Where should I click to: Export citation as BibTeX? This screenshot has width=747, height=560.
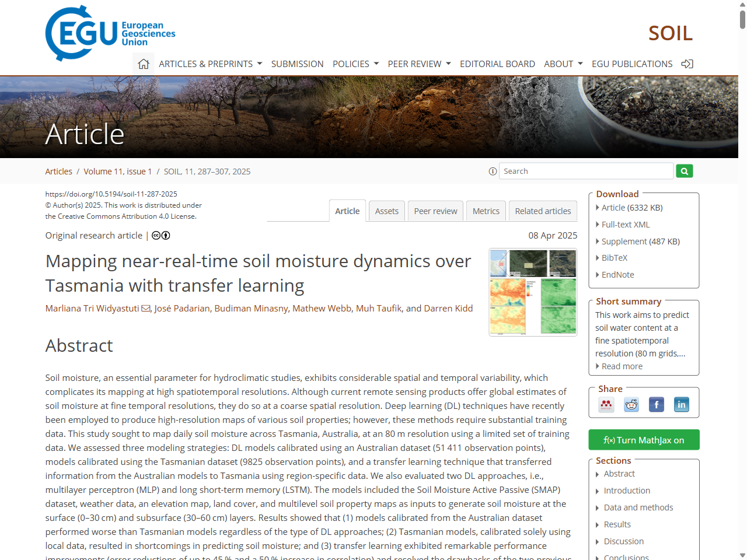click(x=614, y=257)
